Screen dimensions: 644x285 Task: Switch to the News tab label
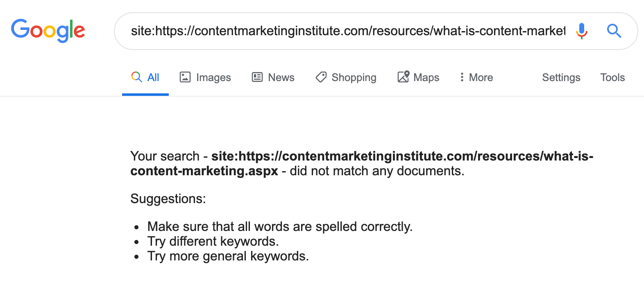coord(281,77)
